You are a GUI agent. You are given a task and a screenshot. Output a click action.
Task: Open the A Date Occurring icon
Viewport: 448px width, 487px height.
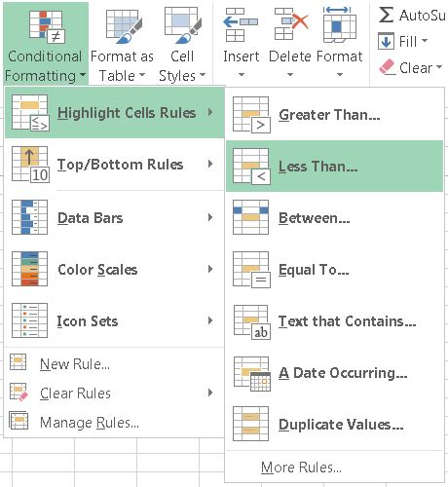coord(251,374)
